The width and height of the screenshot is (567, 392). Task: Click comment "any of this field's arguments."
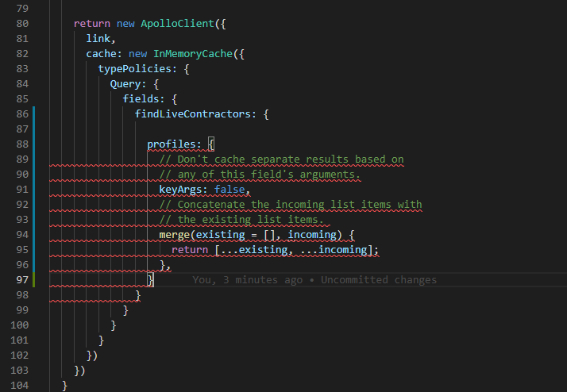(x=260, y=175)
